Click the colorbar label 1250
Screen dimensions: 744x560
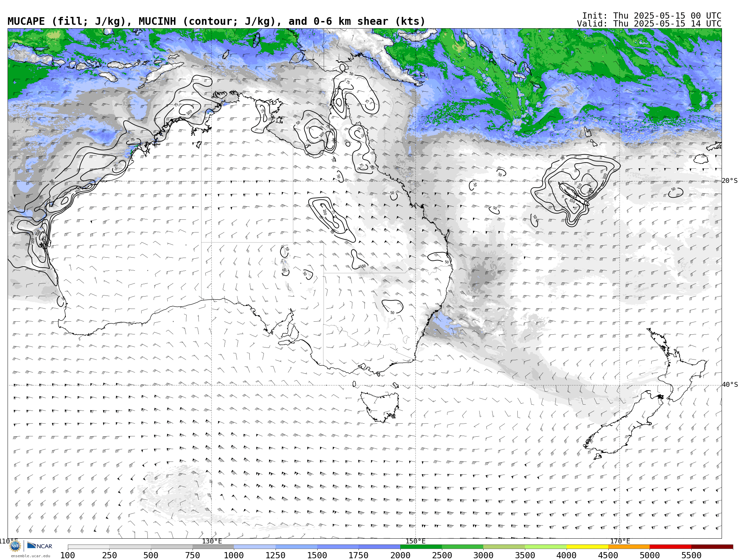click(x=276, y=556)
